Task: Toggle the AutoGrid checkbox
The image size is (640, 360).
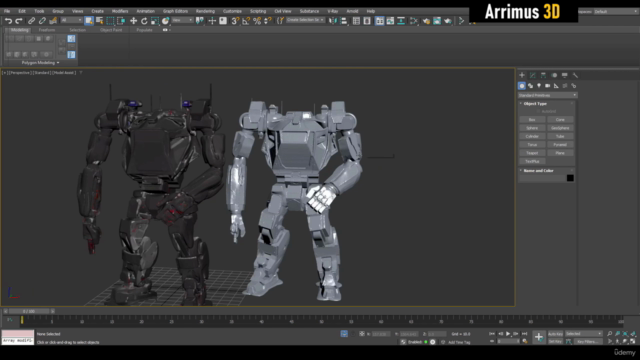Action: coord(538,111)
